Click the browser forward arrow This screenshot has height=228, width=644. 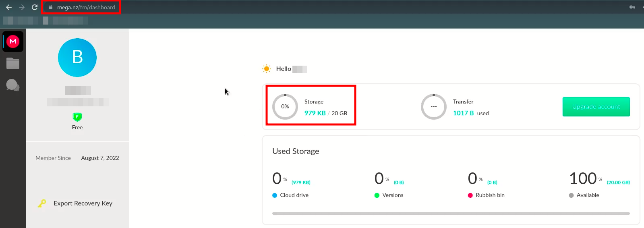click(x=22, y=7)
